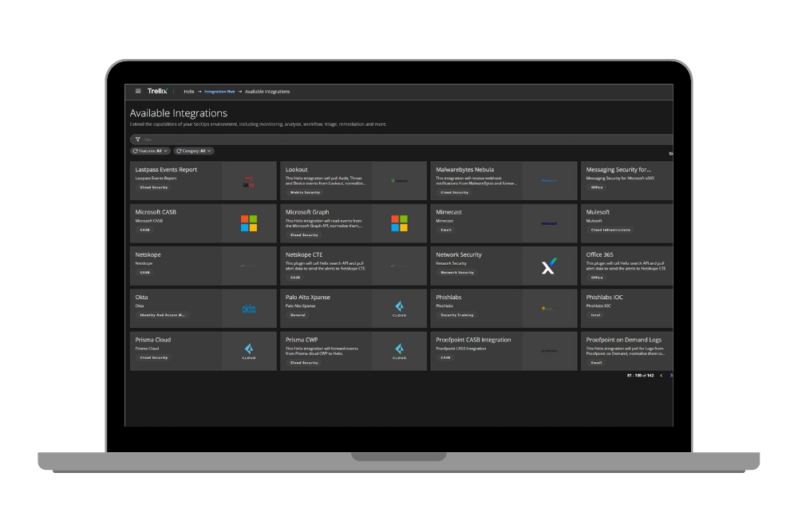Click Cloud Infrastructure tag on Mulesoft
This screenshot has width=798, height=532.
pos(610,231)
